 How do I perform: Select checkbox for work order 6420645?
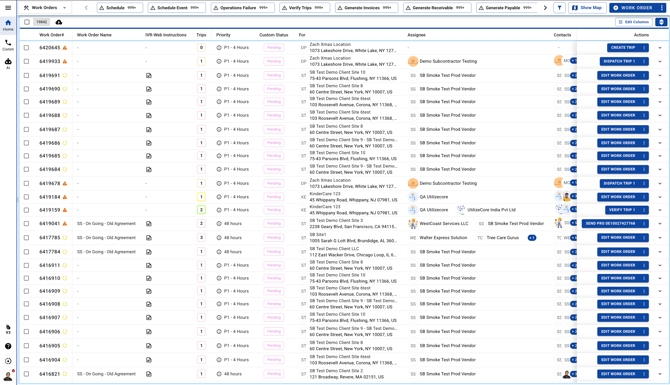tap(26, 48)
